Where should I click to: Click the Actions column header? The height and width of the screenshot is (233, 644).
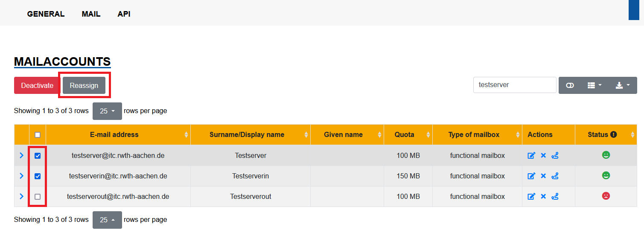pos(548,135)
